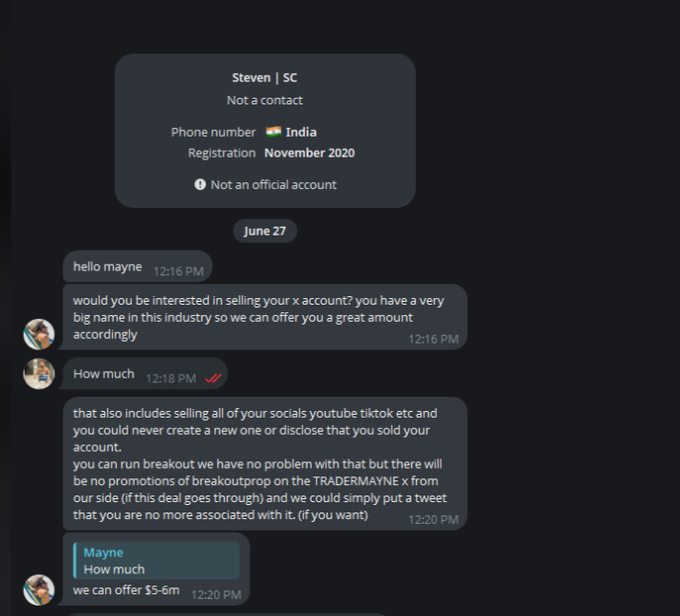Click the June 27 date badge

click(264, 231)
